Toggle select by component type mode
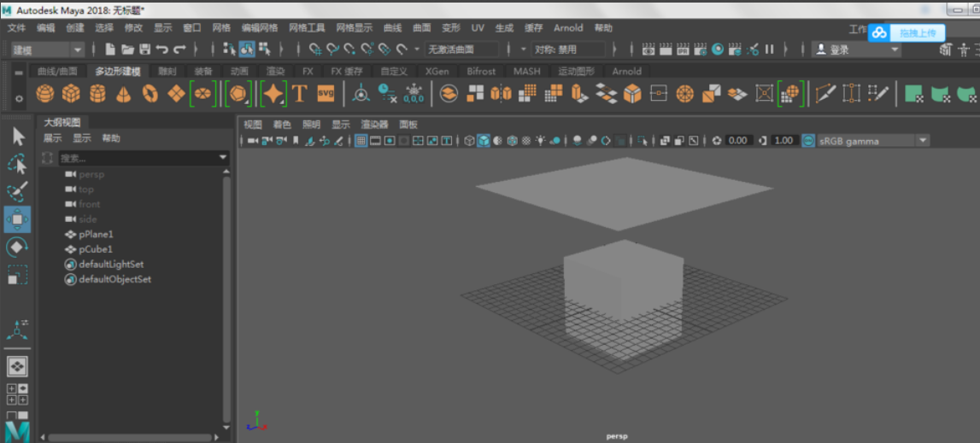 click(x=264, y=50)
